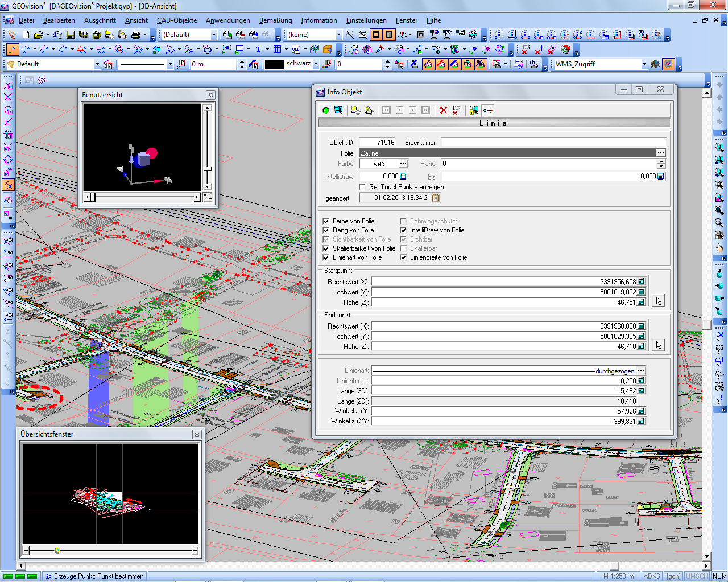
Task: Open the 'Default' layer dropdown
Action: [x=97, y=64]
